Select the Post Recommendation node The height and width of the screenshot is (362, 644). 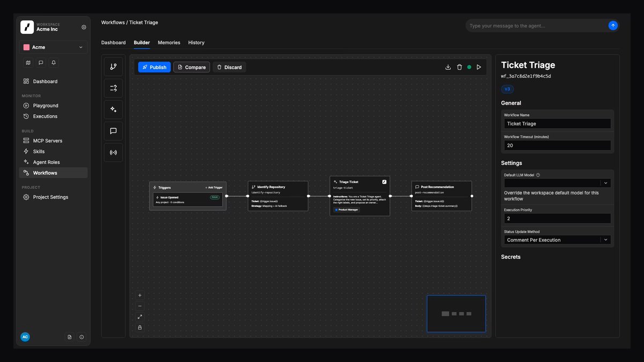[x=442, y=196]
